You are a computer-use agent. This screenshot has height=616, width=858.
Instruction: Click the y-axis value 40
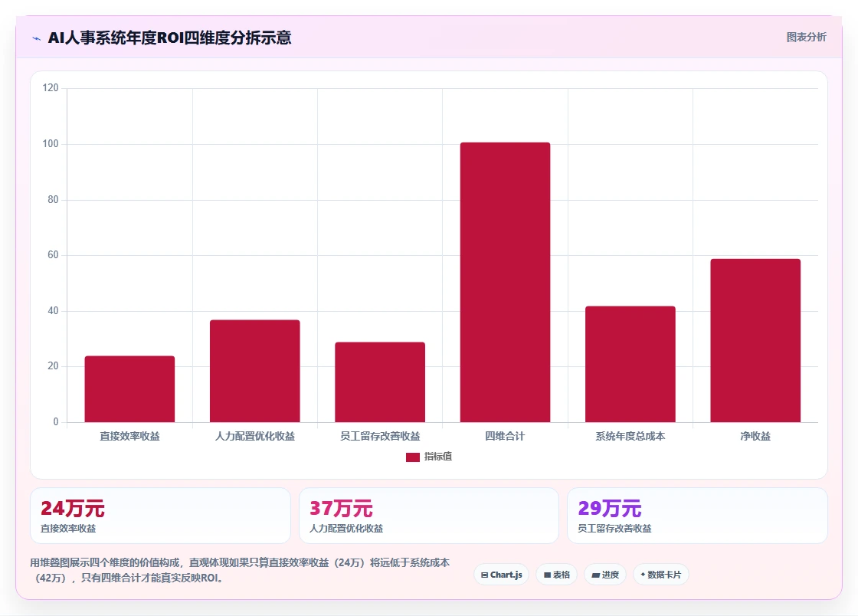[x=53, y=311]
